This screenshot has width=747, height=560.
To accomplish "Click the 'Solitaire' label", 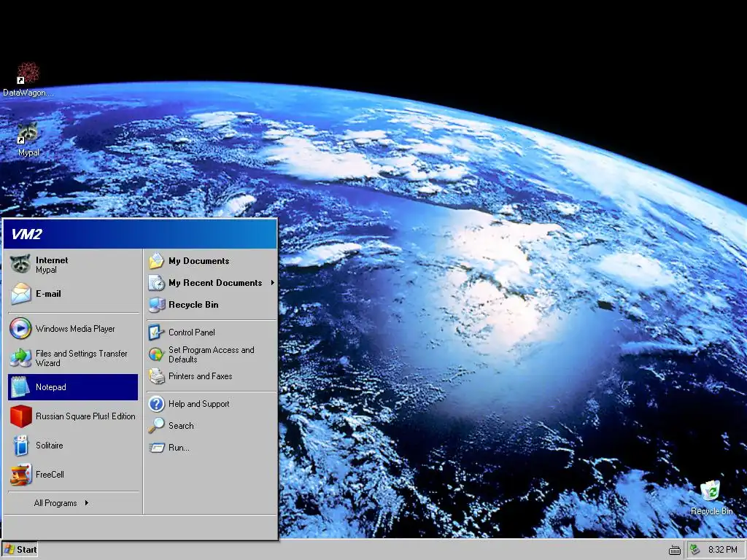I will click(49, 446).
